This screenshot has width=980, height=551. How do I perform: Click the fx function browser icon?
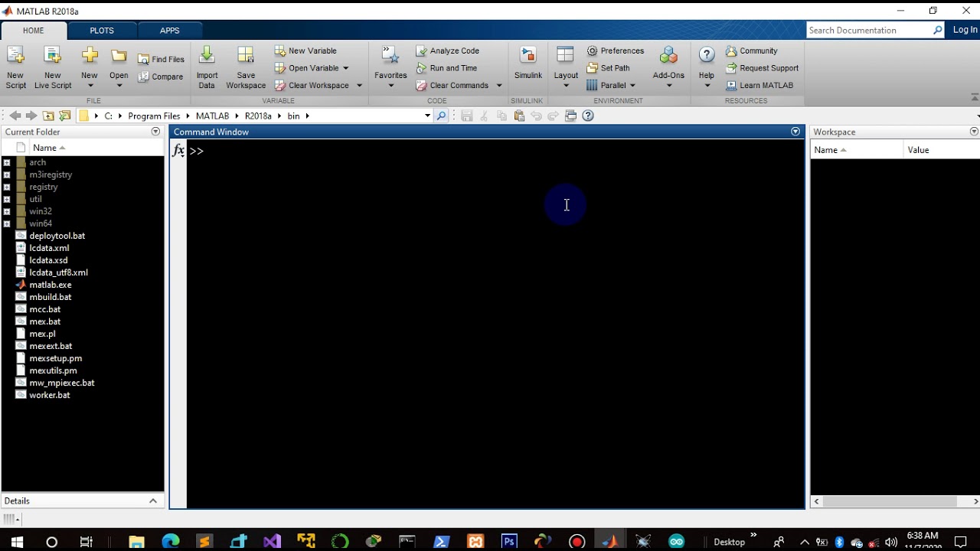coord(178,151)
